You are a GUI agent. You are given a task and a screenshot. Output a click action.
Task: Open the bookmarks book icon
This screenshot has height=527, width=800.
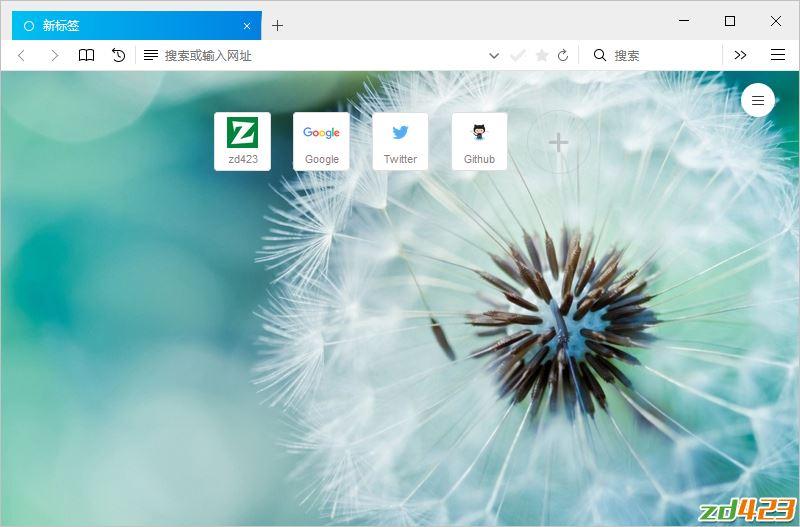tap(86, 55)
